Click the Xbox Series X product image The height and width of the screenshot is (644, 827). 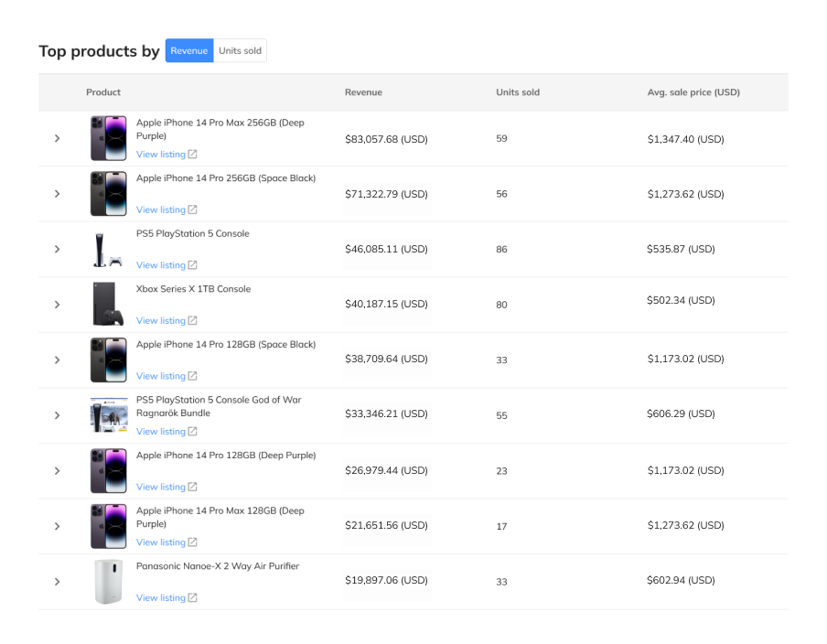109,305
